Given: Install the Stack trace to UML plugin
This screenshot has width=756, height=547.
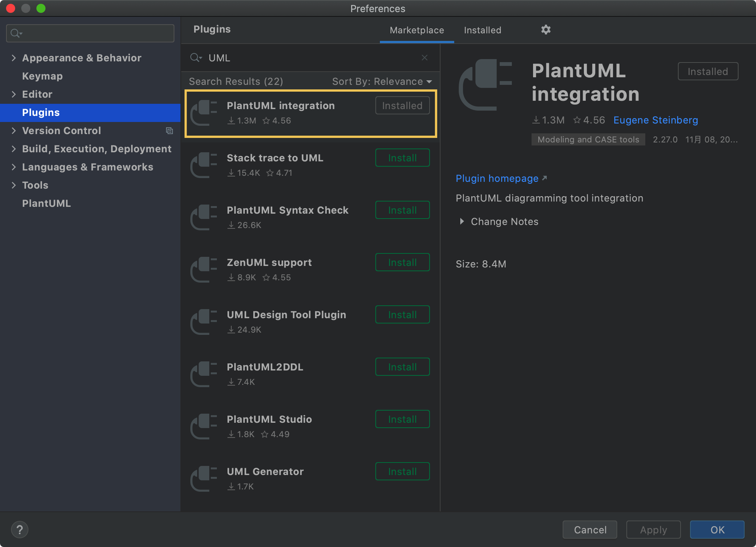Looking at the screenshot, I should [402, 158].
